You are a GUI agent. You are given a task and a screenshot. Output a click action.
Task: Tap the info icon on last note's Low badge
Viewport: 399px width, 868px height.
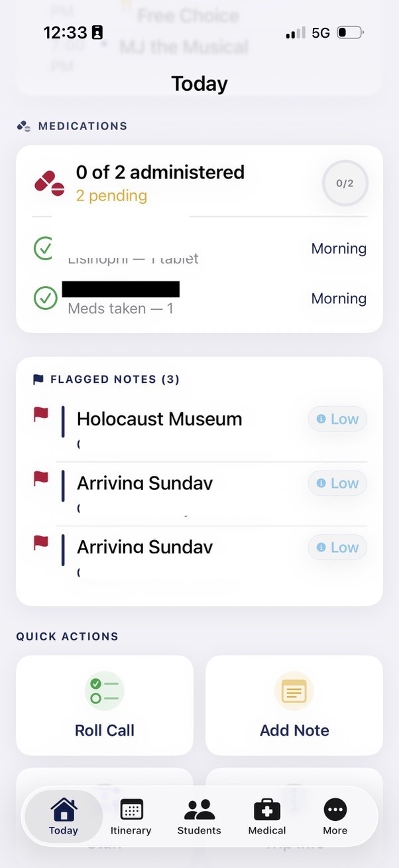click(x=323, y=547)
